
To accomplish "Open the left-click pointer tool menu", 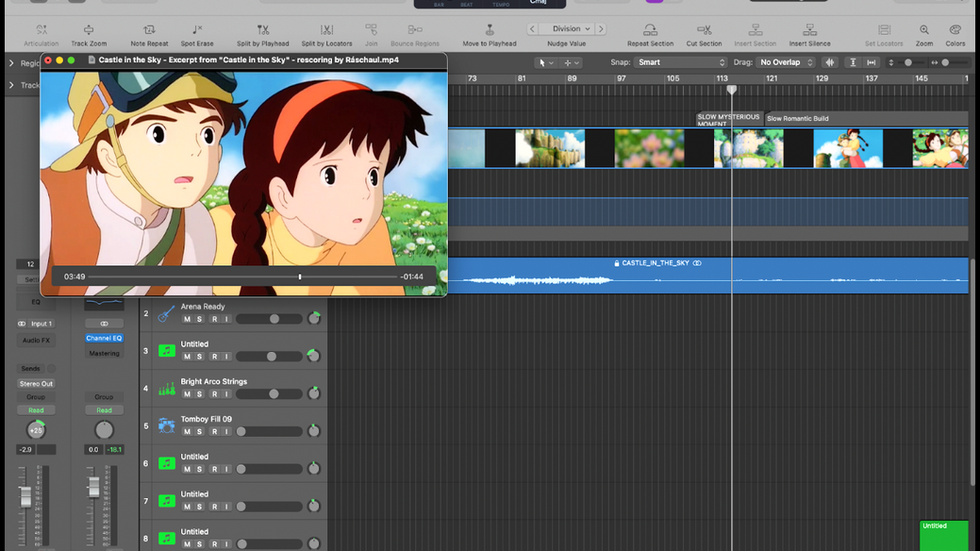I will [546, 62].
